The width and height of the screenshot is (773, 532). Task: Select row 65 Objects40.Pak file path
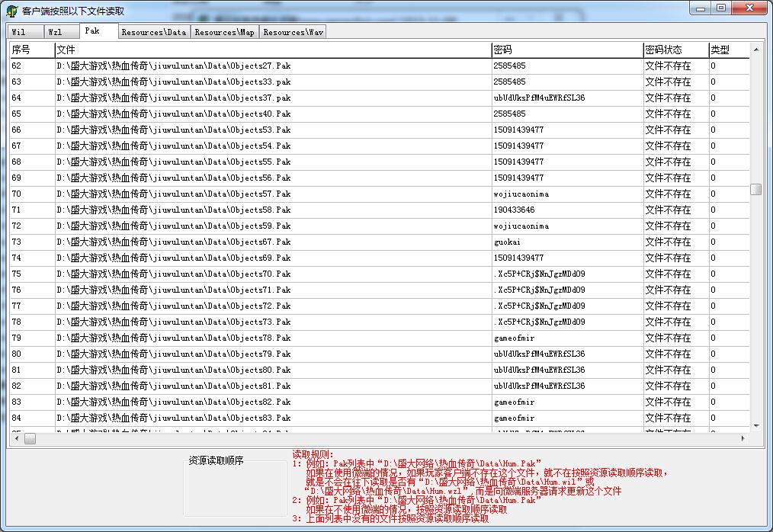tap(174, 114)
